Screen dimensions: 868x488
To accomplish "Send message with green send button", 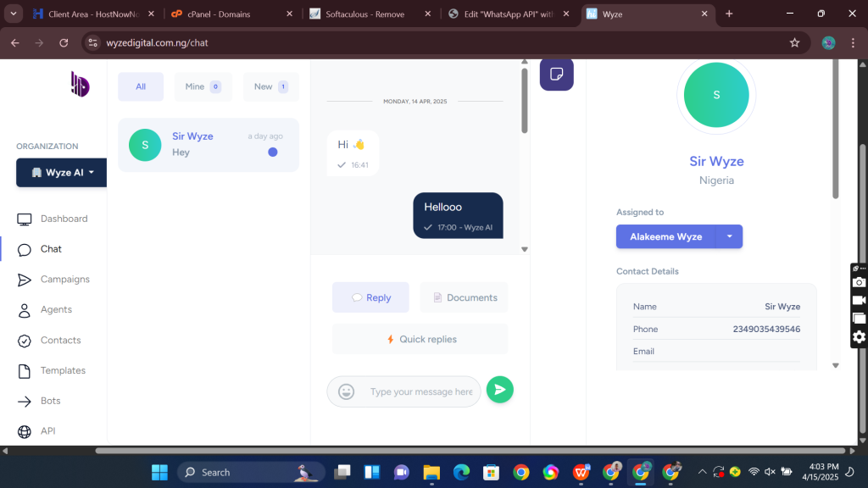I will (x=500, y=390).
